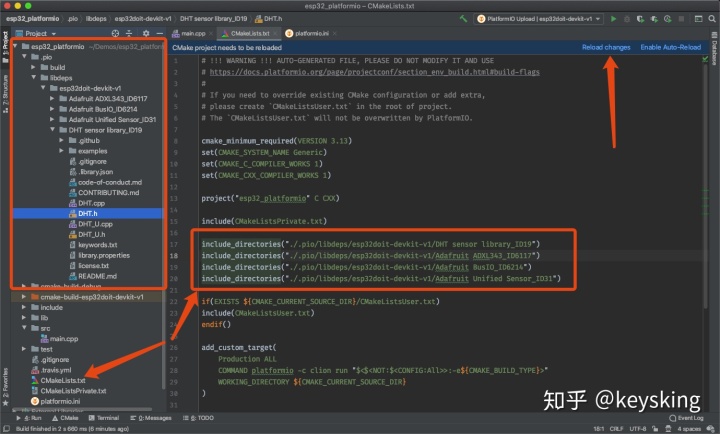The height and width of the screenshot is (434, 720).
Task: Select CMakeListsPrivate.txt in the project tree
Action: click(73, 391)
